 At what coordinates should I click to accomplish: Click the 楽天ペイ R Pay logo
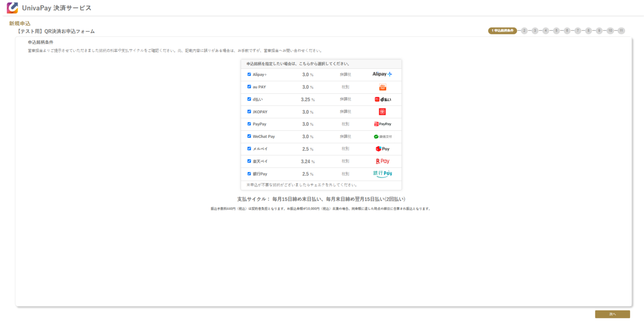(382, 161)
